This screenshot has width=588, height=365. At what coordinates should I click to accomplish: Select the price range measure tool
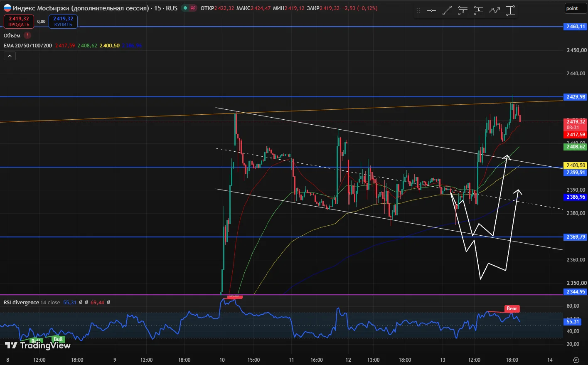coord(510,11)
